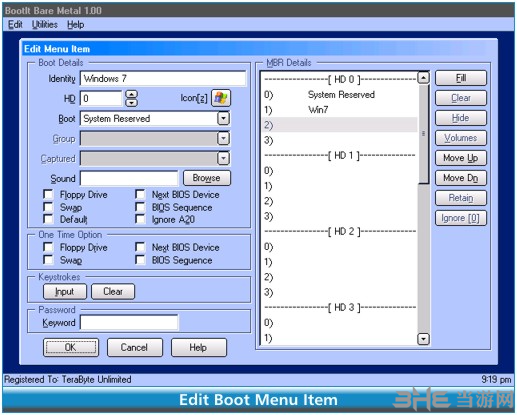This screenshot has height=415, width=517.
Task: Select HD 1 entry 0
Action: coord(340,171)
